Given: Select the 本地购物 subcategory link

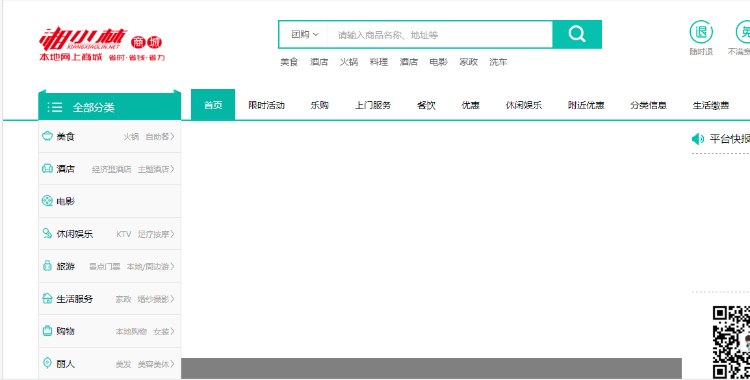Looking at the screenshot, I should click(131, 331).
